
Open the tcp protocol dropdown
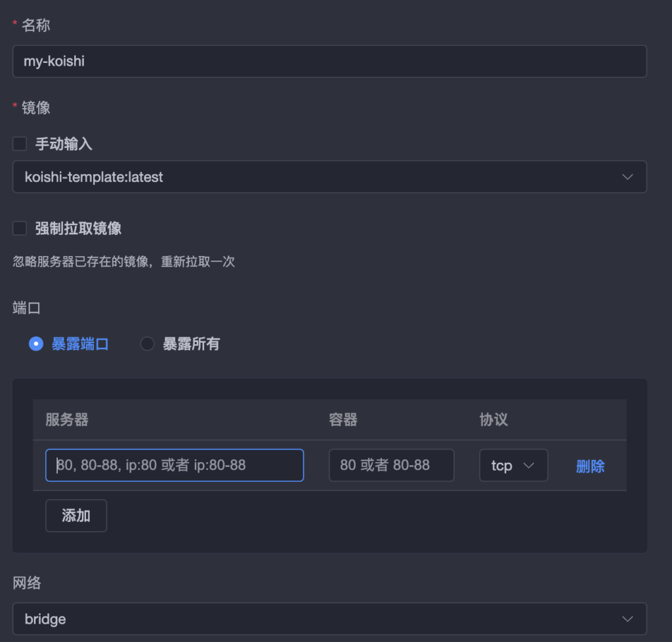tap(513, 465)
